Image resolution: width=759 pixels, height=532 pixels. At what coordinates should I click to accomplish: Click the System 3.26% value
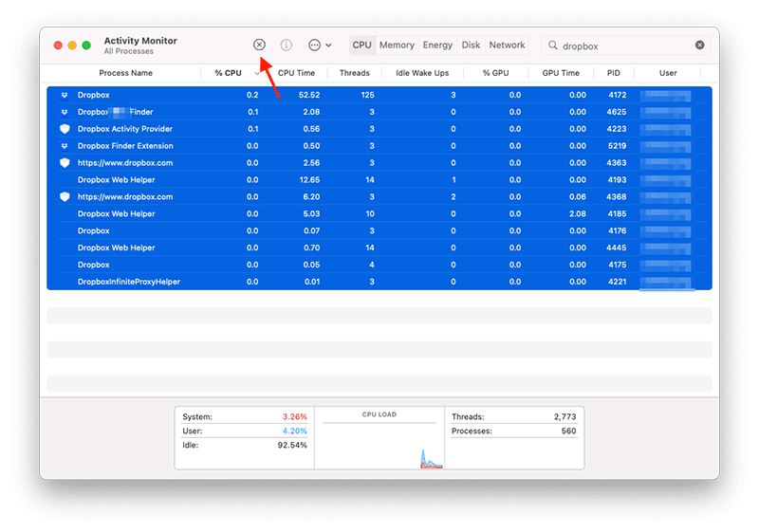coord(295,416)
